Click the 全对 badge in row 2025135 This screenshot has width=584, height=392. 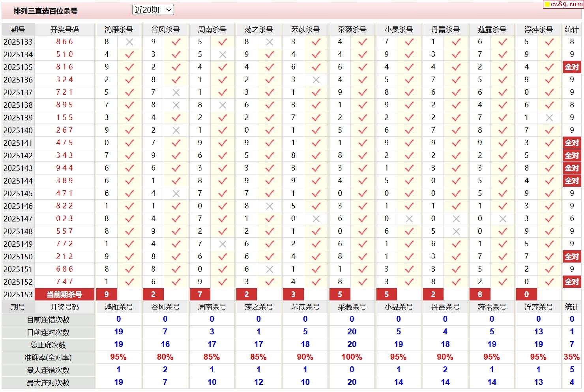click(572, 67)
